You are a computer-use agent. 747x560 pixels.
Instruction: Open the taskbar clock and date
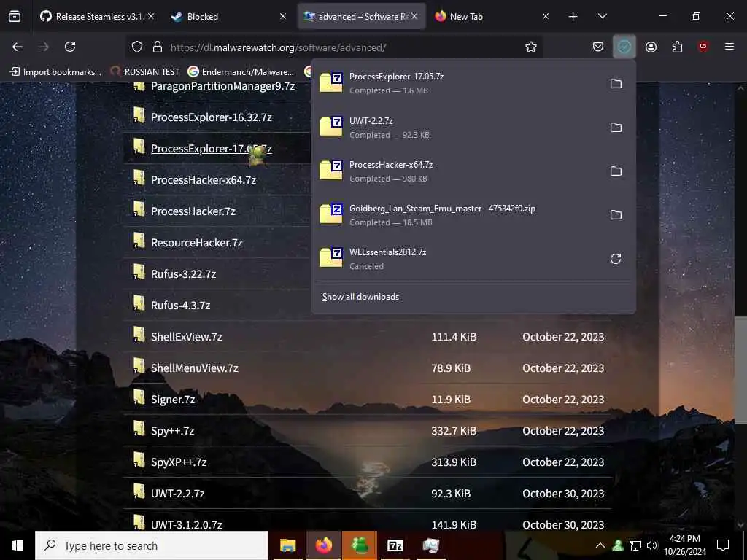685,545
